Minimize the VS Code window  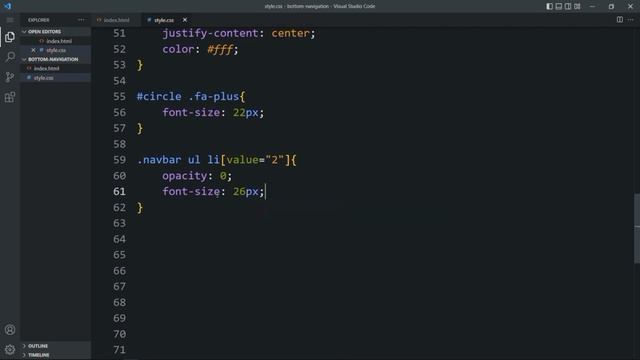tap(592, 6)
